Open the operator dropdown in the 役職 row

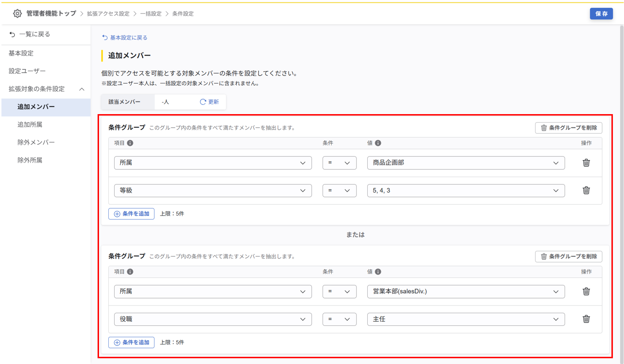(339, 319)
